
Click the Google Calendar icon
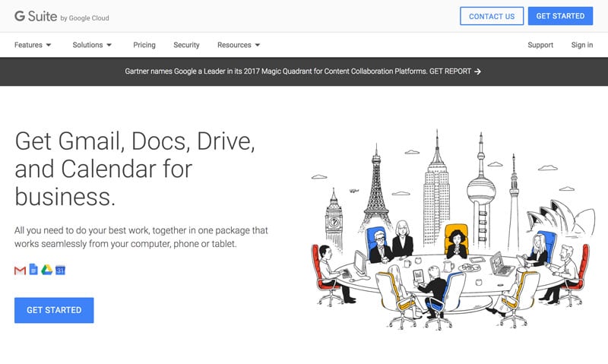coord(60,271)
